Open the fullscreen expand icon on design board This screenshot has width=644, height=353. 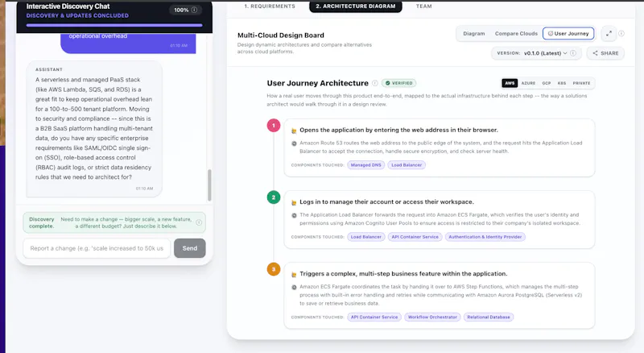pos(609,34)
